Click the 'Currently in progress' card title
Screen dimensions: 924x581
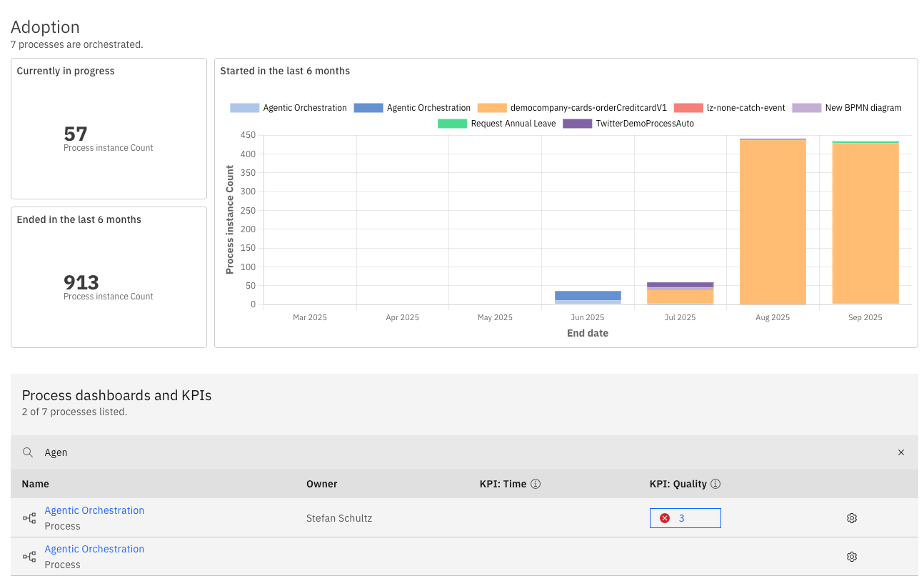(x=66, y=71)
